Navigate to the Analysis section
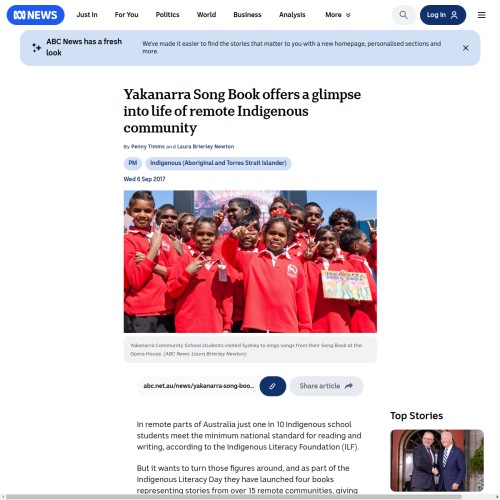The width and height of the screenshot is (500, 500). tap(292, 15)
